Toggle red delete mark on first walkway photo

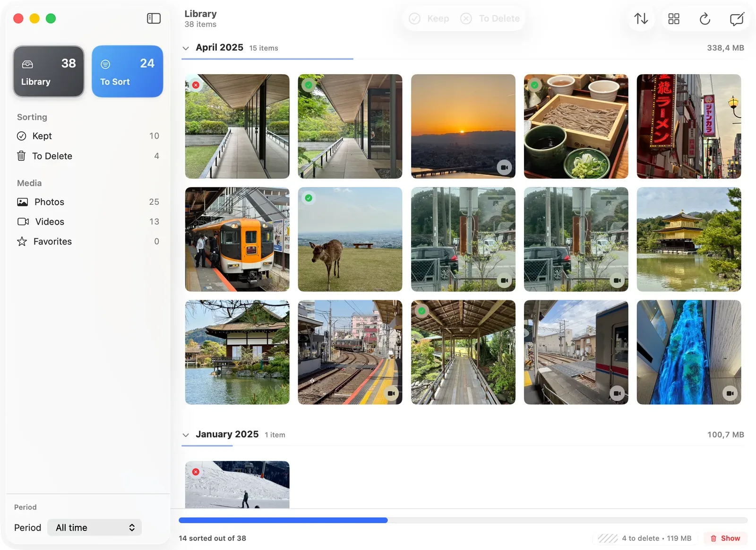[x=196, y=85]
